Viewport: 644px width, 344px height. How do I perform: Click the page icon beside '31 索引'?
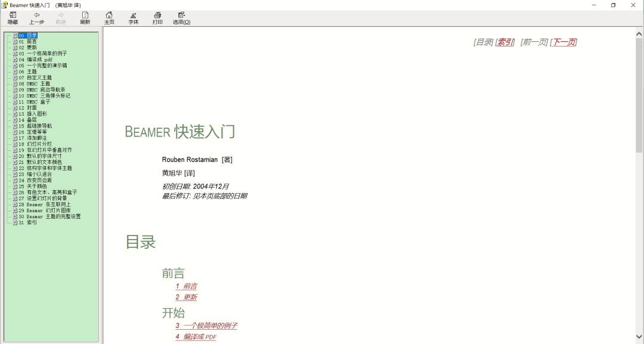coord(14,222)
